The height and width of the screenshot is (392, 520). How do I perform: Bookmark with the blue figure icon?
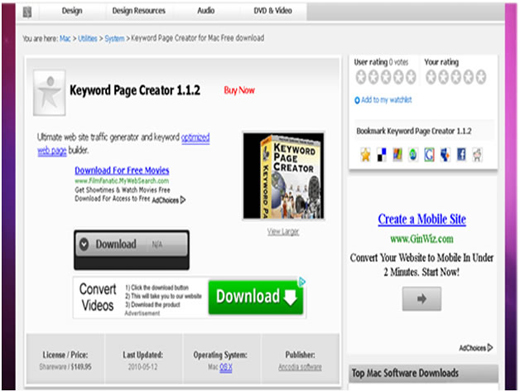445,155
